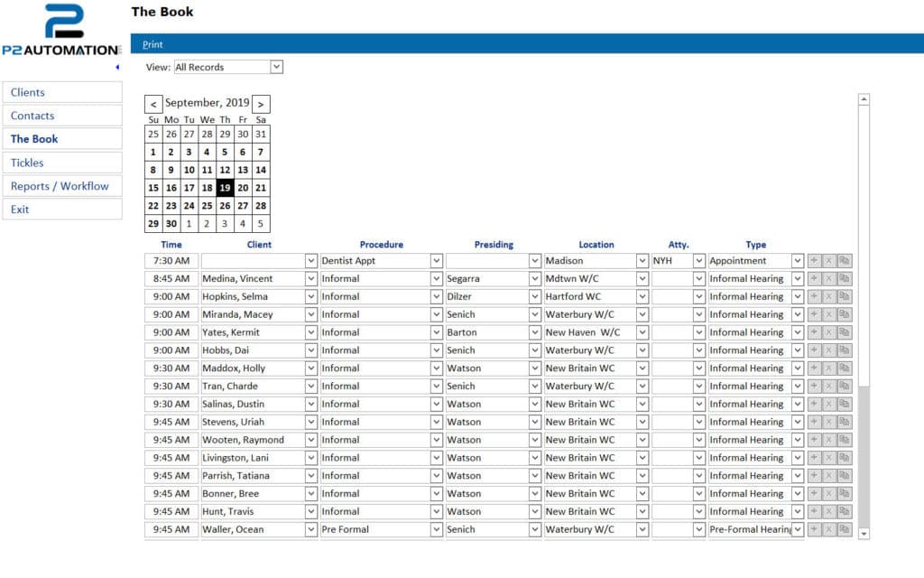Delete the Tran, Charde record

(x=828, y=386)
